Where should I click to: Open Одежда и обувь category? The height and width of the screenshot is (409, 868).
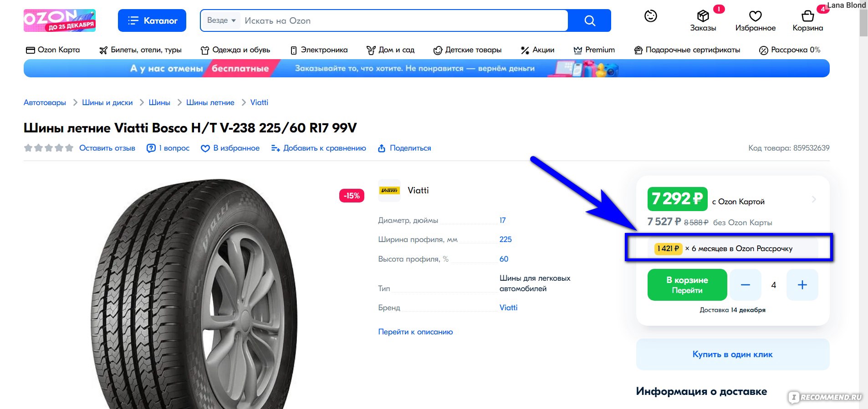coord(235,50)
